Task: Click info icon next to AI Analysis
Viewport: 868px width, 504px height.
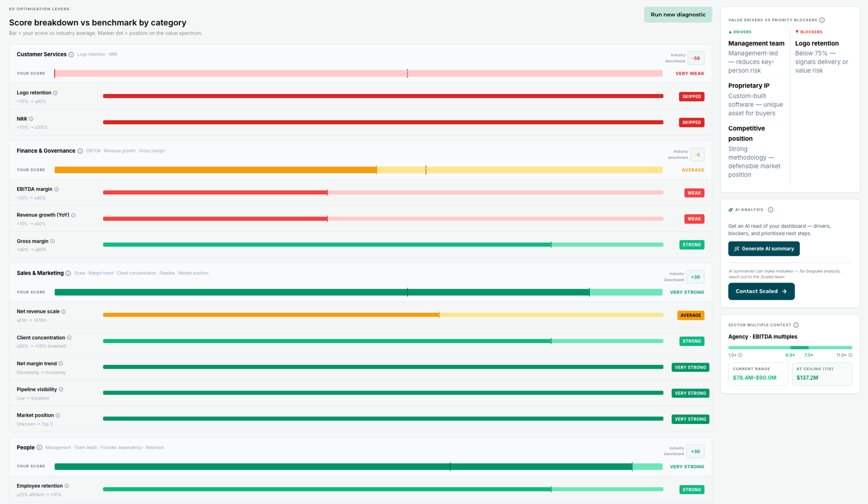Action: point(770,210)
